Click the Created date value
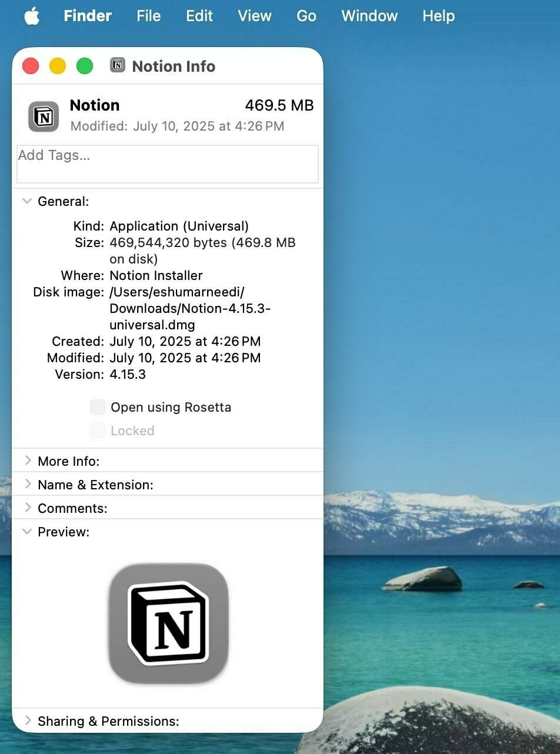 [185, 341]
